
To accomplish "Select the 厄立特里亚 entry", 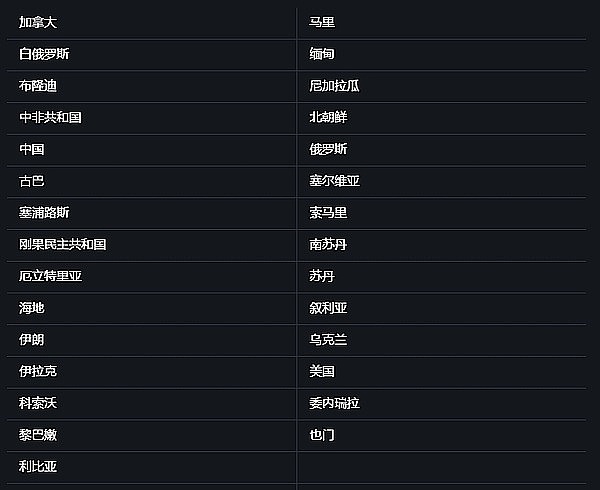I will [x=51, y=277].
